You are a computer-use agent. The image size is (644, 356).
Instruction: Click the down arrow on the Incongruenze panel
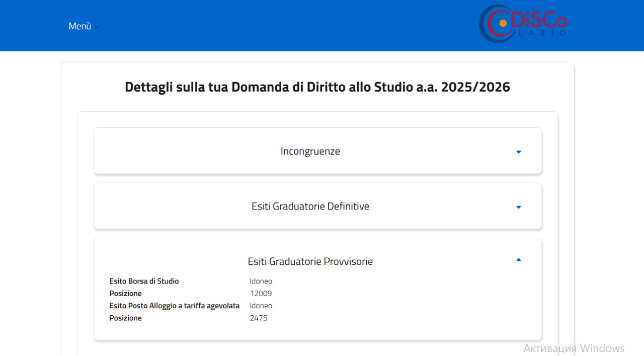(x=518, y=152)
